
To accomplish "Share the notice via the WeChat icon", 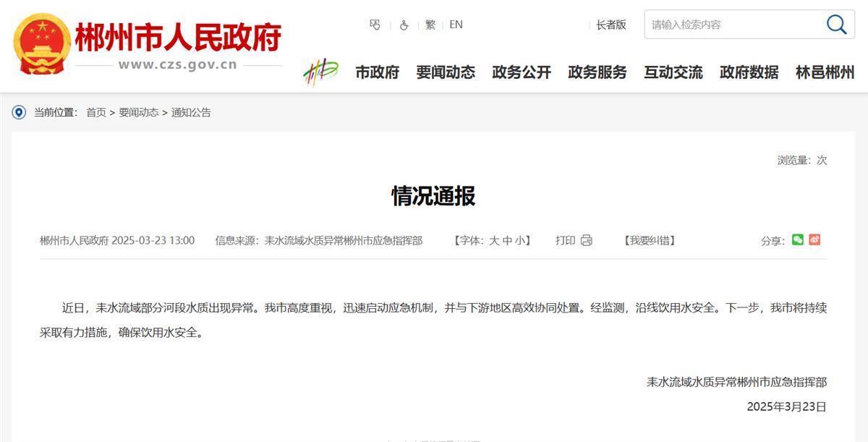I will click(797, 239).
